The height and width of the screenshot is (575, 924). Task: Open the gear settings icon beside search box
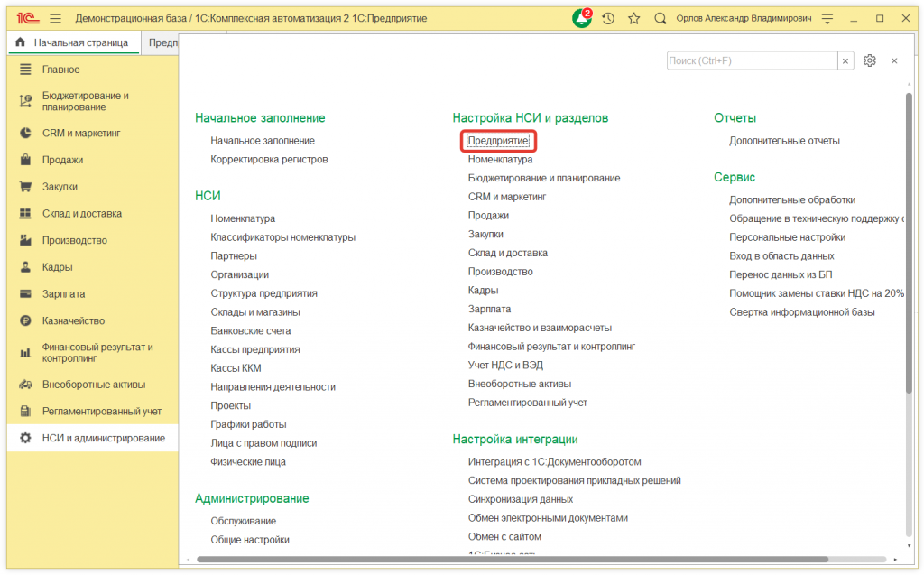tap(869, 60)
